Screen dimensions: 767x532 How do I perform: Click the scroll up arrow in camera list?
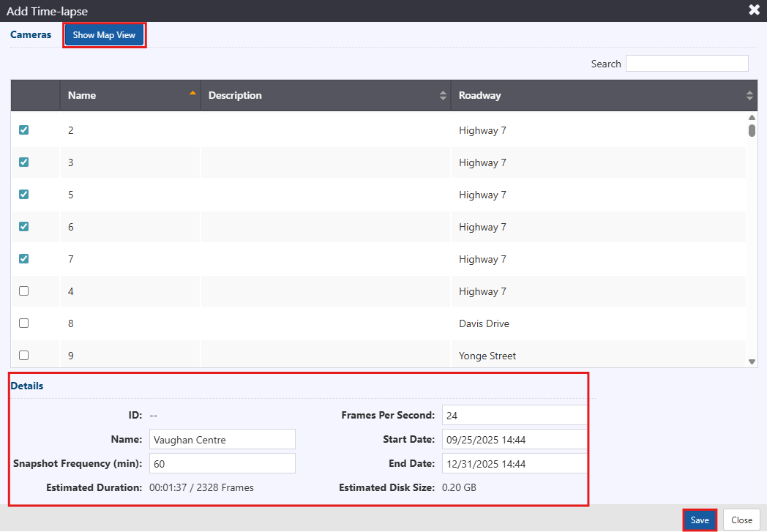pyautogui.click(x=752, y=118)
